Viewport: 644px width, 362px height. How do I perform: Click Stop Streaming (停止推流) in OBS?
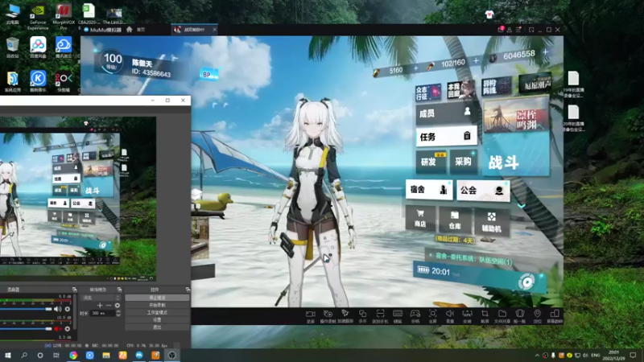157,298
